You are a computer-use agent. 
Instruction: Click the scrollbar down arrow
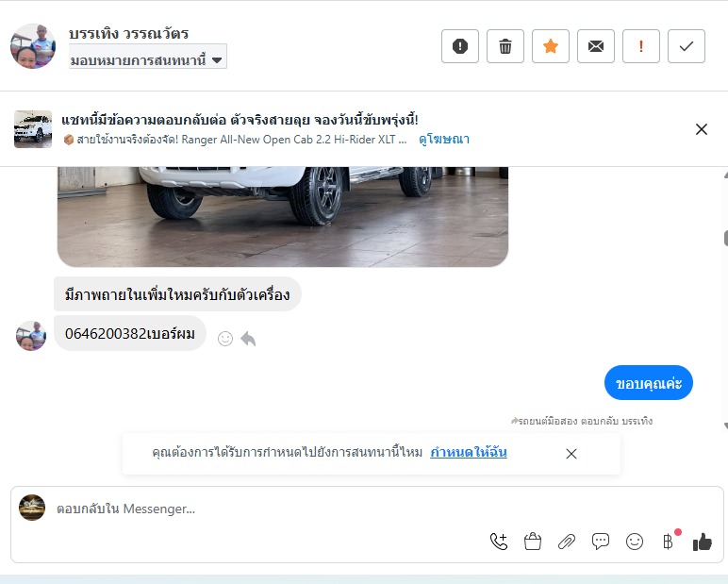pos(726,425)
